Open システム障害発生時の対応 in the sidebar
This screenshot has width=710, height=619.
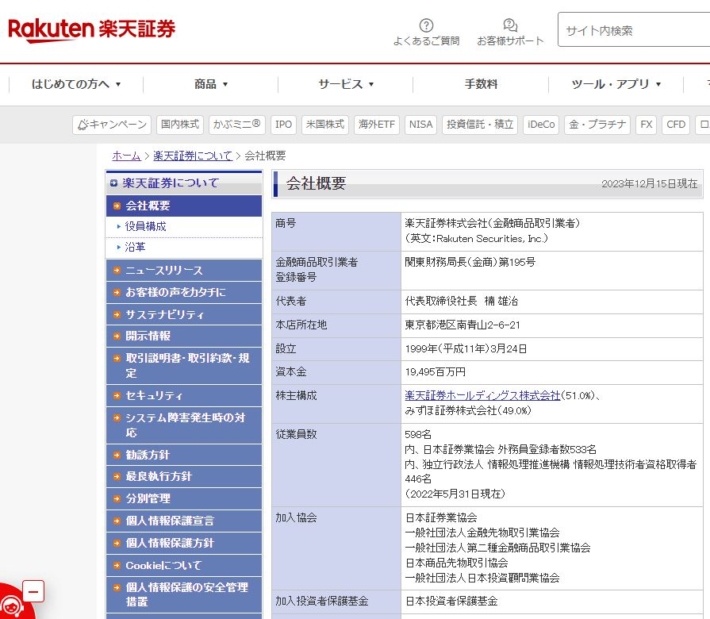click(184, 425)
